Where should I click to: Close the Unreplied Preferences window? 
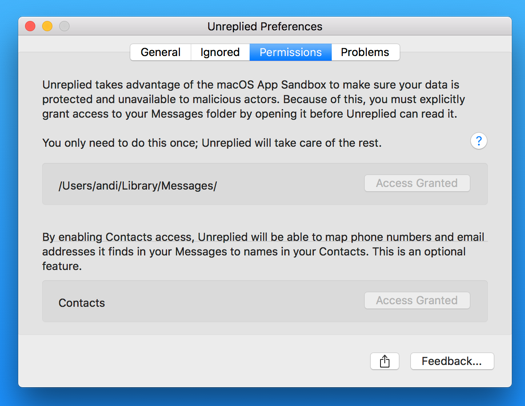click(x=30, y=26)
